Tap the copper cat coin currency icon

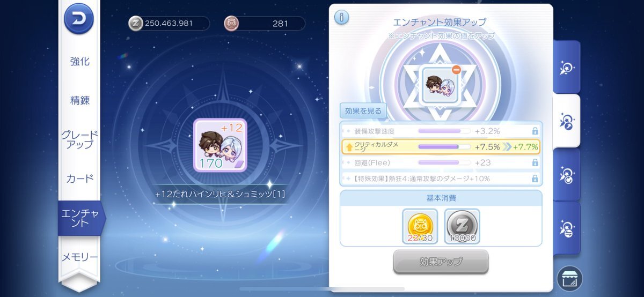tap(231, 23)
